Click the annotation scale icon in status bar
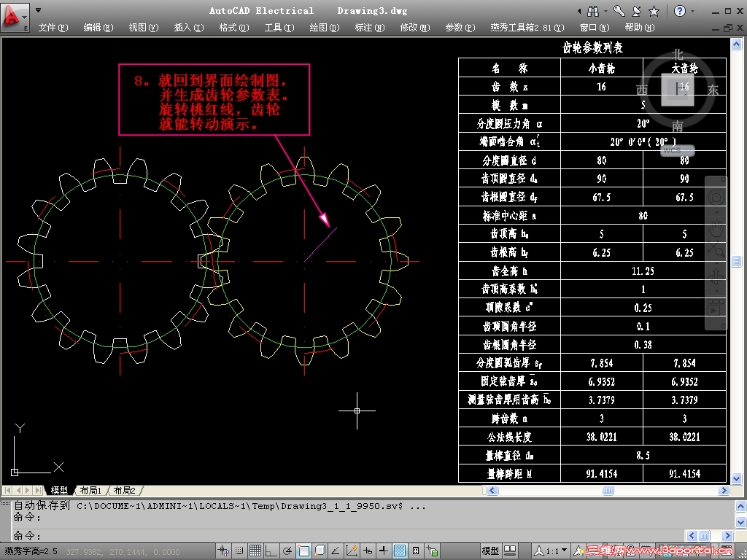 [539, 551]
